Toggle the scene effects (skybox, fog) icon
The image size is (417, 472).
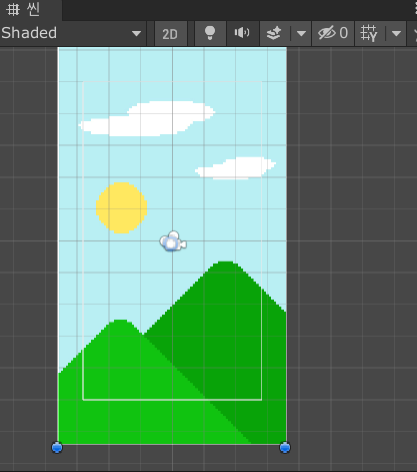tap(274, 33)
